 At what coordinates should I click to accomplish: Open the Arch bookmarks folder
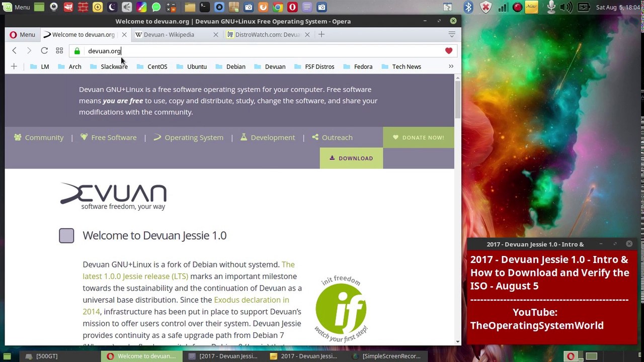(69, 66)
